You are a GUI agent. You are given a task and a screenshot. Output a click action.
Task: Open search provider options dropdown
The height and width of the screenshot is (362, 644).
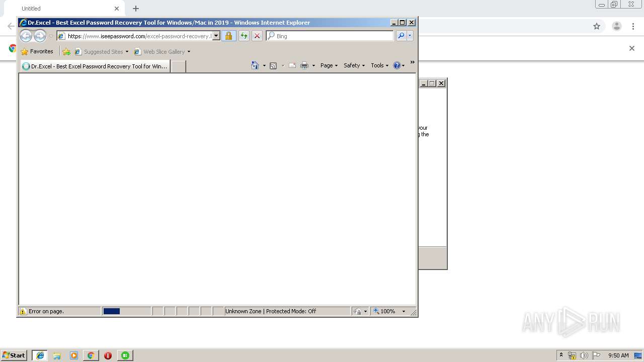pos(410,36)
